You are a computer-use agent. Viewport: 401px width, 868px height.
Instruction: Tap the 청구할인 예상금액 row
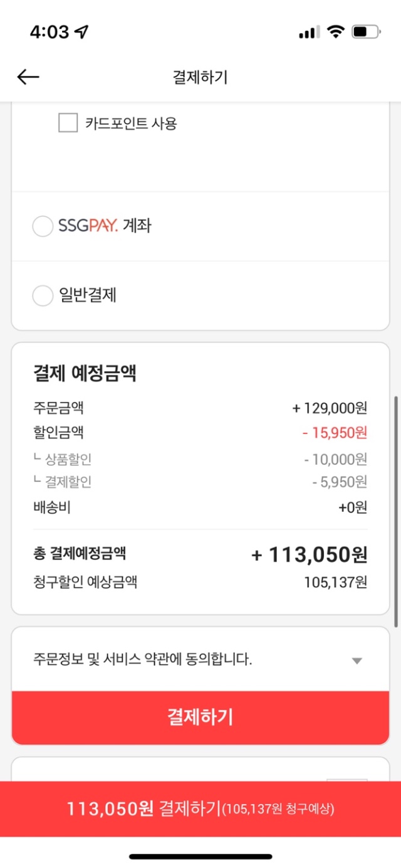200,583
